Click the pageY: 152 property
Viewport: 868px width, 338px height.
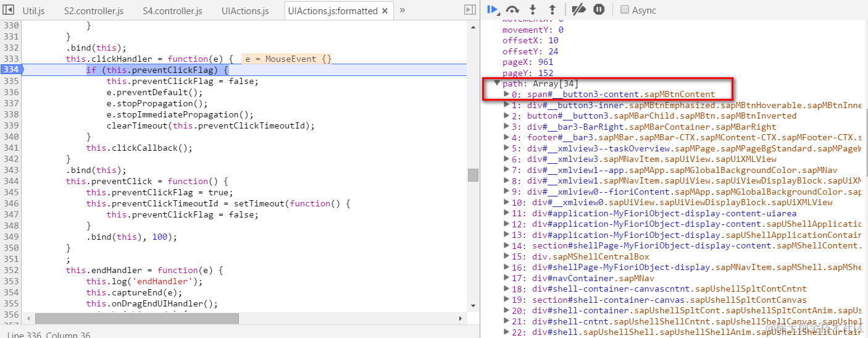point(528,73)
